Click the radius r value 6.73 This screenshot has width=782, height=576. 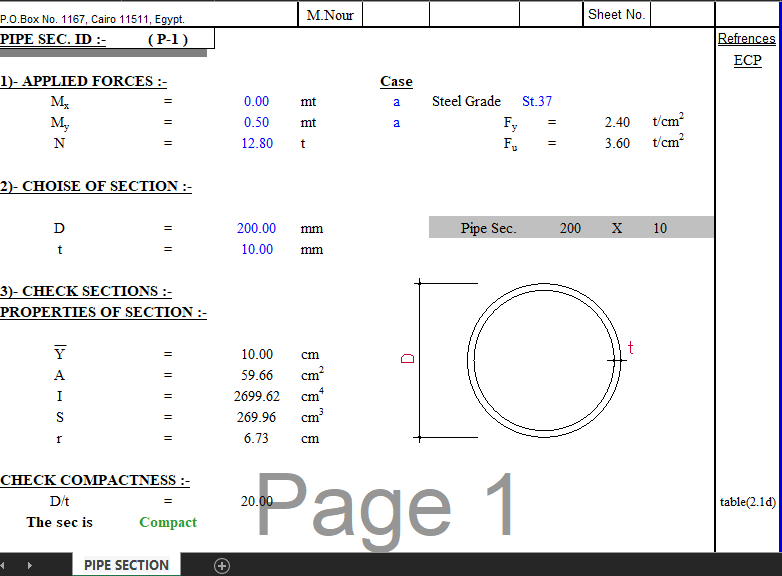point(256,438)
